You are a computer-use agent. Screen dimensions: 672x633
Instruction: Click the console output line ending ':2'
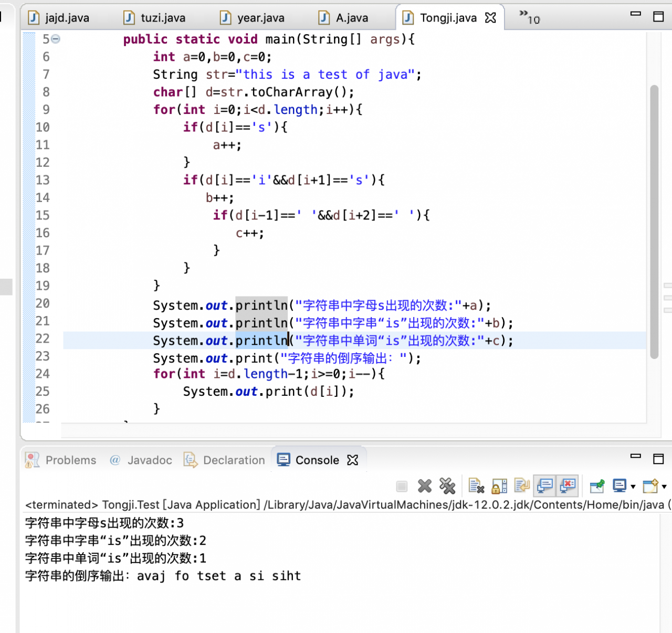pos(116,541)
